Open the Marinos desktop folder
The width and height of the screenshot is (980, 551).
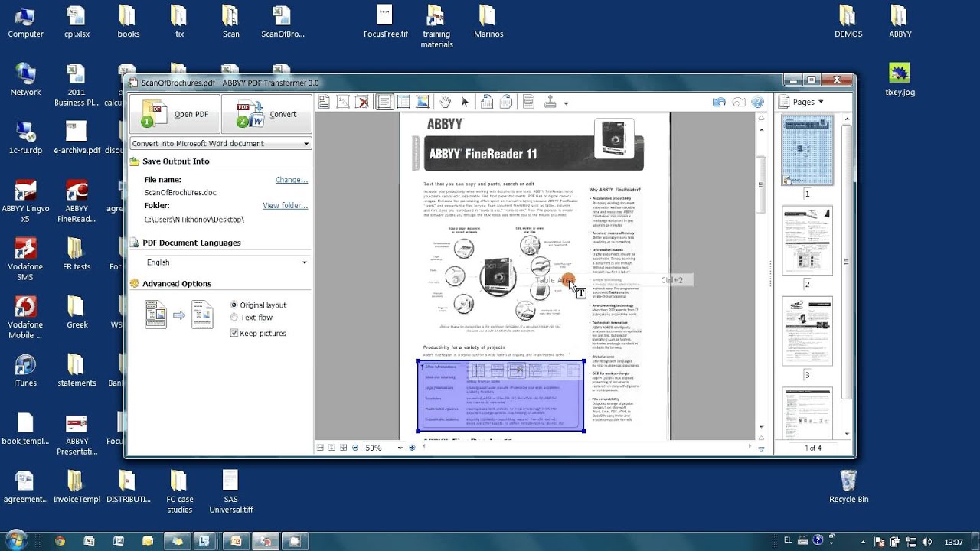point(488,21)
